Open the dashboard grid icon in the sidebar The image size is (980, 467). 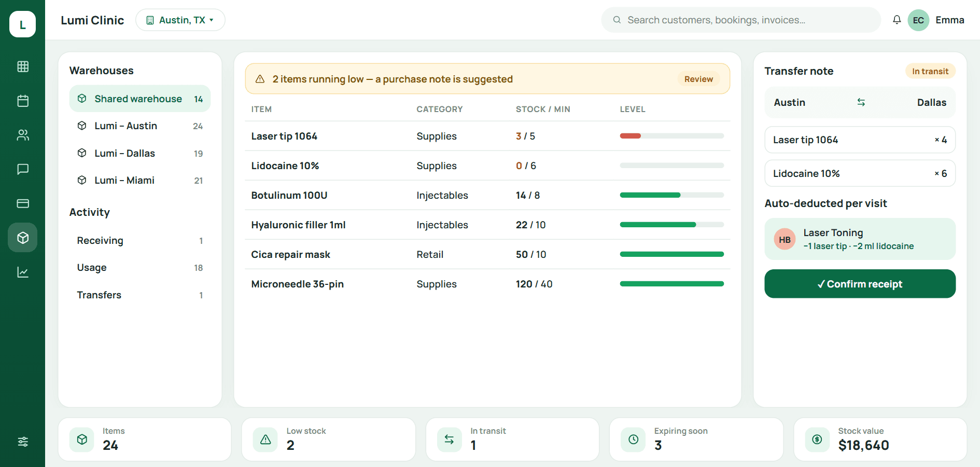pos(23,66)
